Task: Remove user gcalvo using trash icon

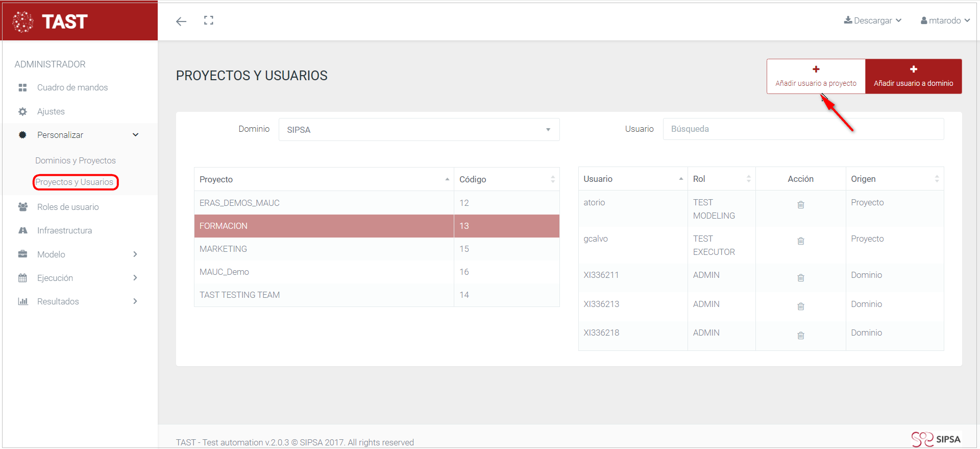Action: pyautogui.click(x=800, y=241)
